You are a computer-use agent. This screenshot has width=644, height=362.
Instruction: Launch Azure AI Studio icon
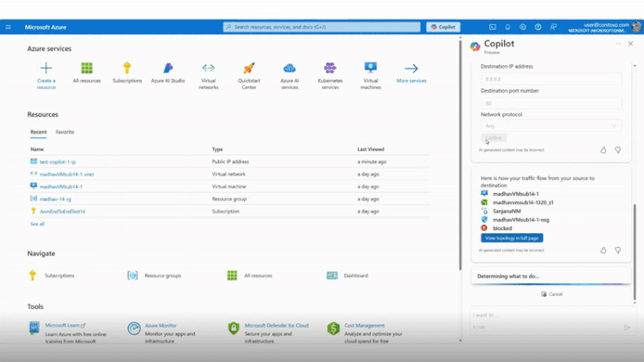pyautogui.click(x=167, y=68)
